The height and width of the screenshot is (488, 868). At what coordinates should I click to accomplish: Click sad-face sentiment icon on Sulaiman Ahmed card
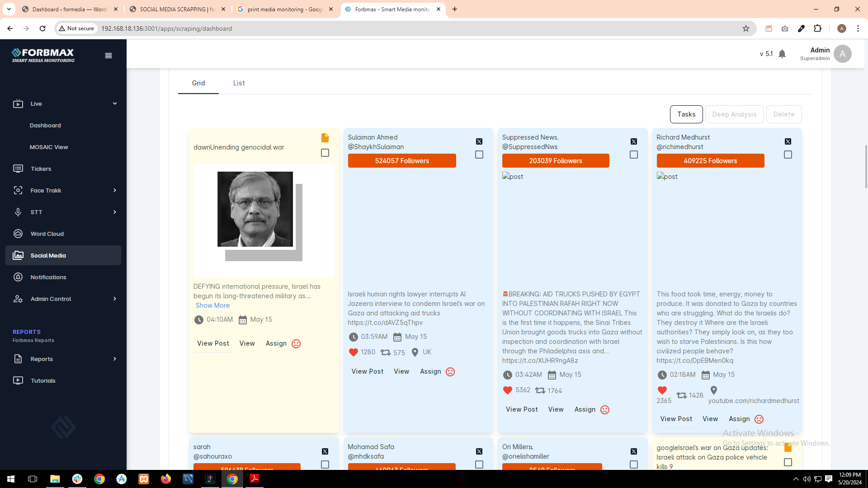[450, 372]
